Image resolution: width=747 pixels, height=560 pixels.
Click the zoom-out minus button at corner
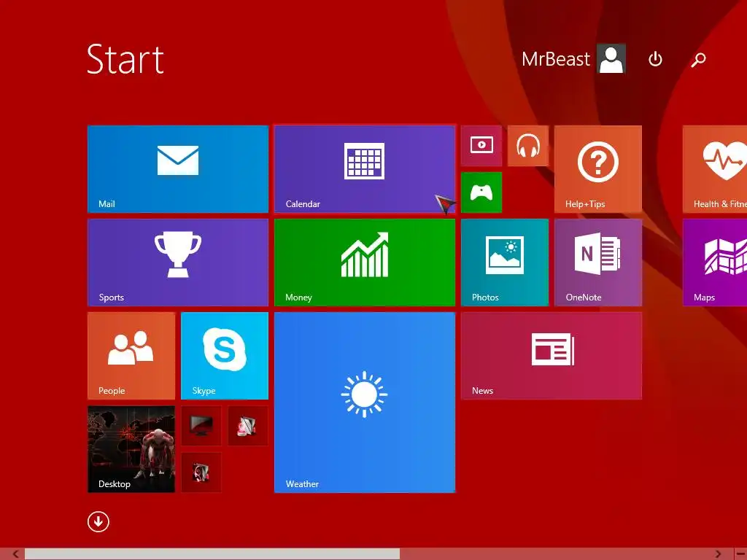tap(741, 554)
